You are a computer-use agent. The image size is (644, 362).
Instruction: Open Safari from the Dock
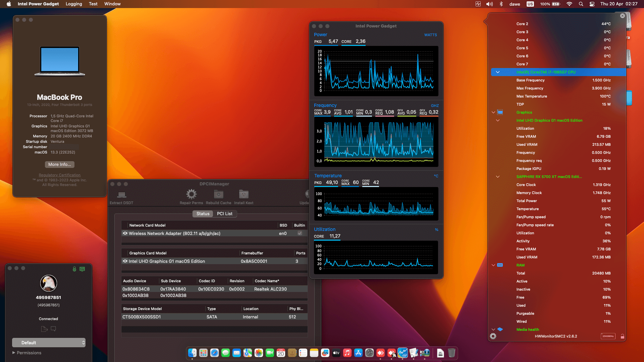pos(214,353)
